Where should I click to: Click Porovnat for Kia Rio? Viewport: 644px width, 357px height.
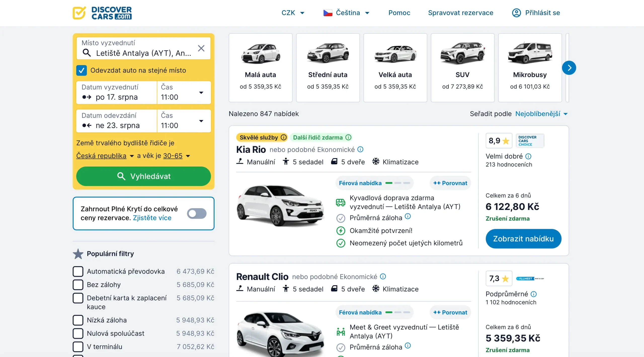450,183
